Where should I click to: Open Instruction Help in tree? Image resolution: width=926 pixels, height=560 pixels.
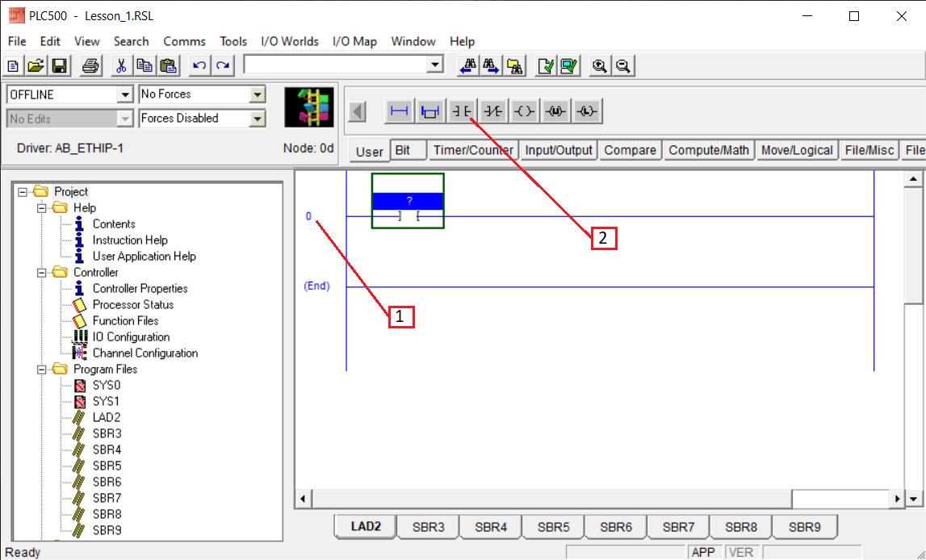coord(130,240)
